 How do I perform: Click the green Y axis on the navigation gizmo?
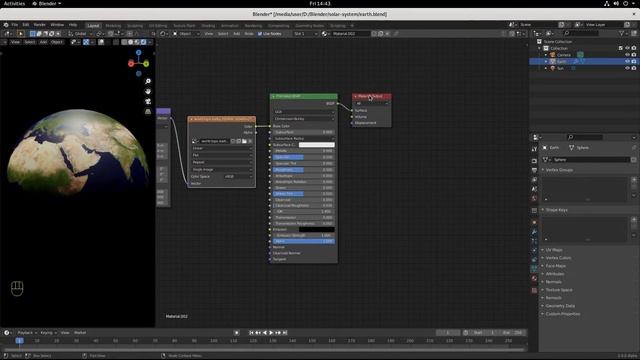[146, 64]
